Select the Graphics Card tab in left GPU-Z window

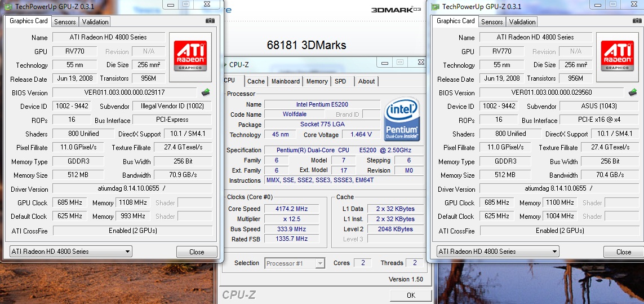click(x=28, y=21)
